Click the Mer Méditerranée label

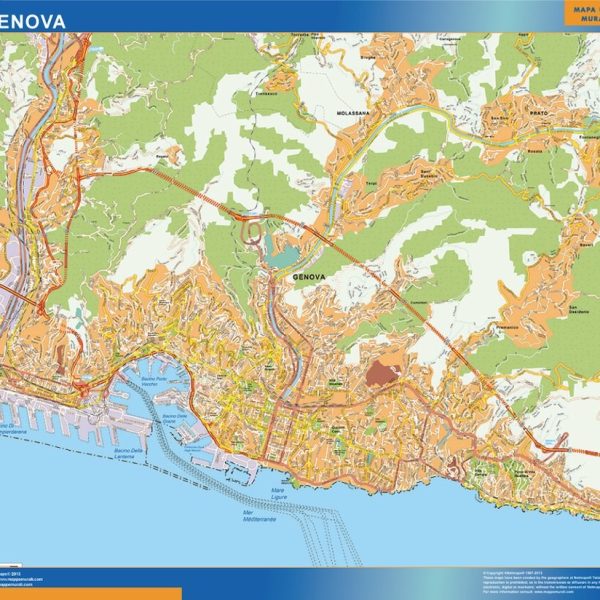[259, 516]
